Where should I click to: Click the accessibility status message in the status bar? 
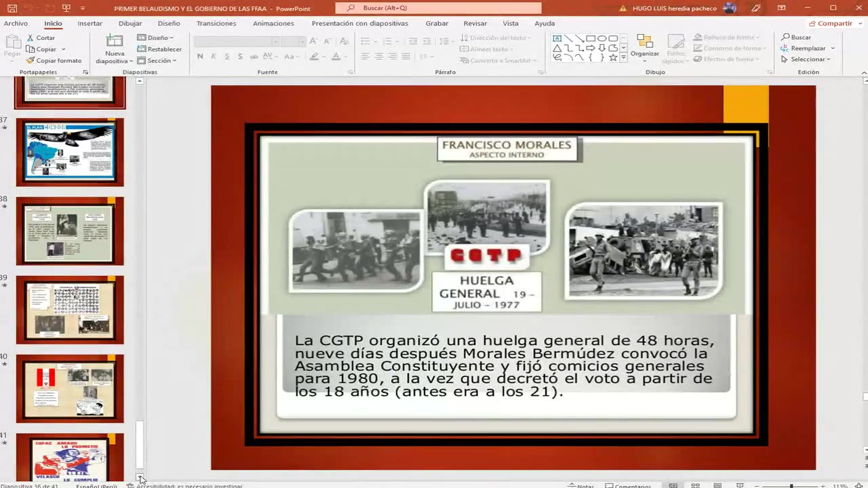coord(184,485)
